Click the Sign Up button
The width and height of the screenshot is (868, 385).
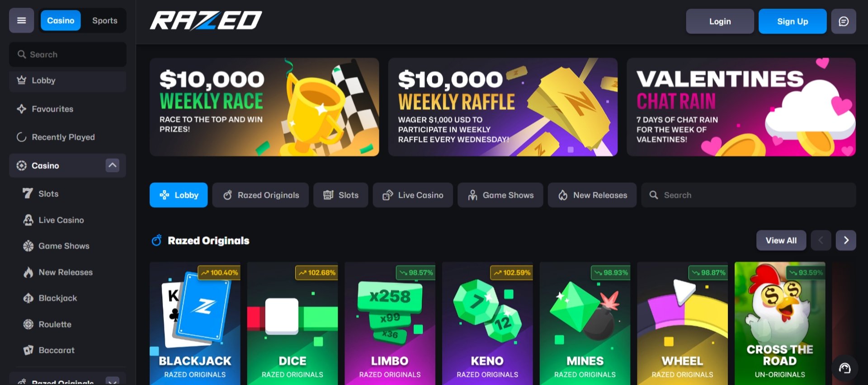click(793, 21)
